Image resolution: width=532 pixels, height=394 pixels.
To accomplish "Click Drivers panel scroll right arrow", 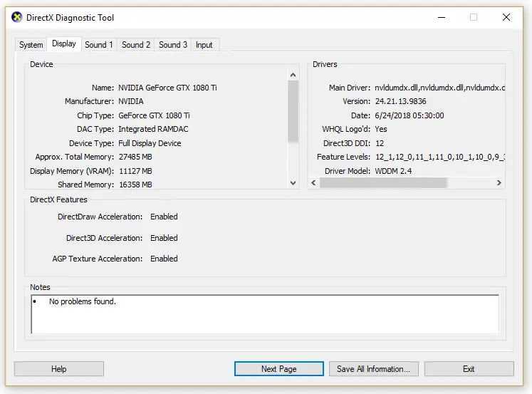I will (x=499, y=183).
